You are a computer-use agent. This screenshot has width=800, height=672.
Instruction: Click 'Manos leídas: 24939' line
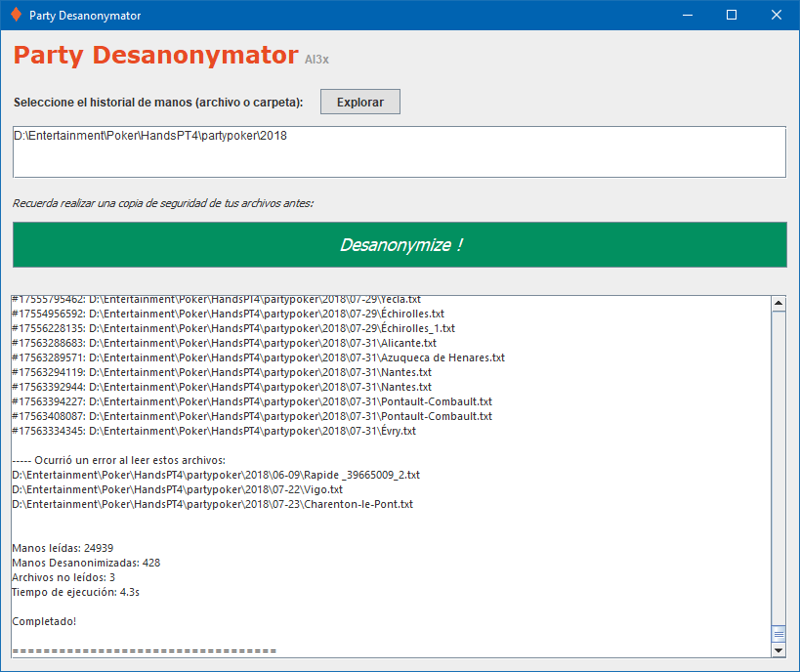(63, 548)
